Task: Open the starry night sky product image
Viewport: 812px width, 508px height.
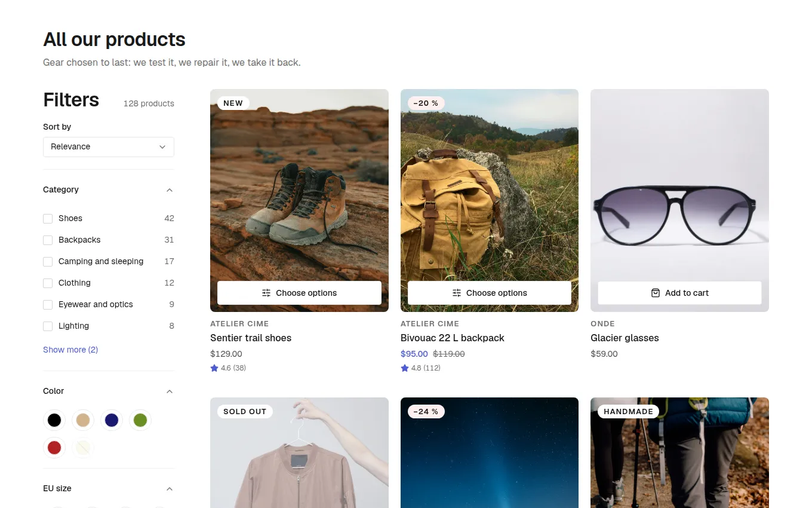Action: (490, 453)
